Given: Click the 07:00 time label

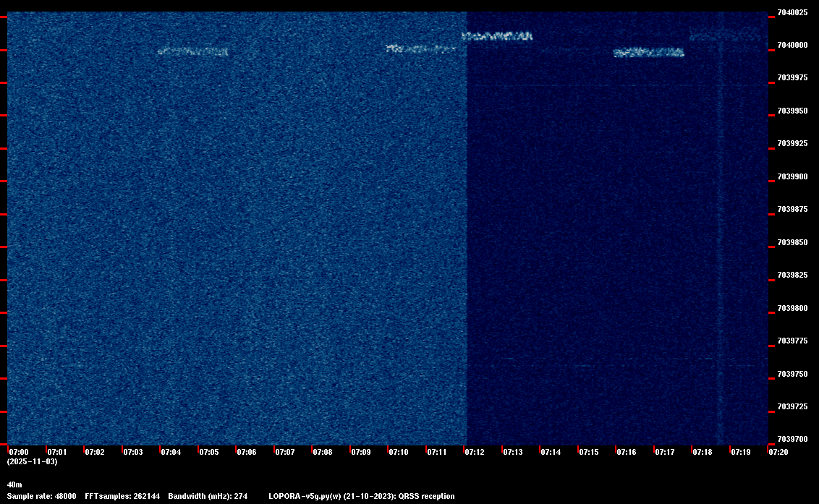Looking at the screenshot, I should click(x=19, y=452).
